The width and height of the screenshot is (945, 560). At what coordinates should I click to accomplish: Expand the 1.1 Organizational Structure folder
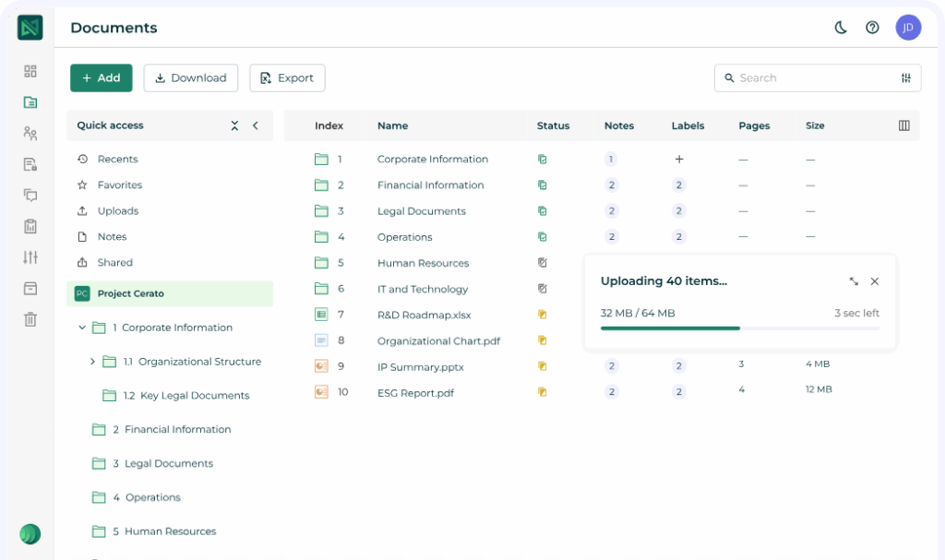pos(92,362)
